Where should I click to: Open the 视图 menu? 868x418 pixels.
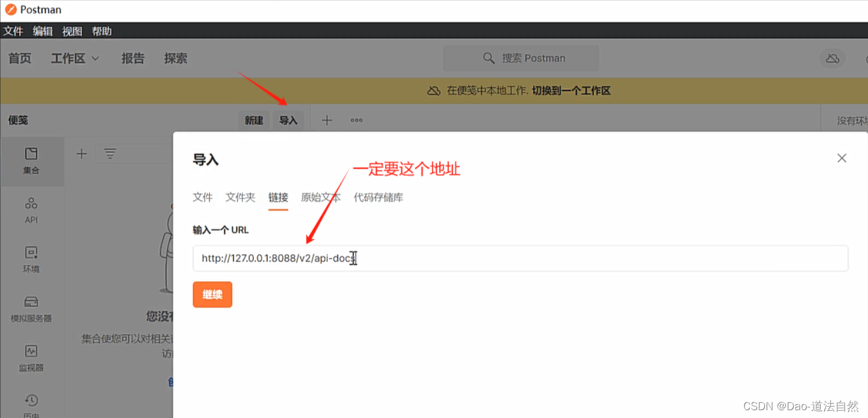tap(72, 31)
